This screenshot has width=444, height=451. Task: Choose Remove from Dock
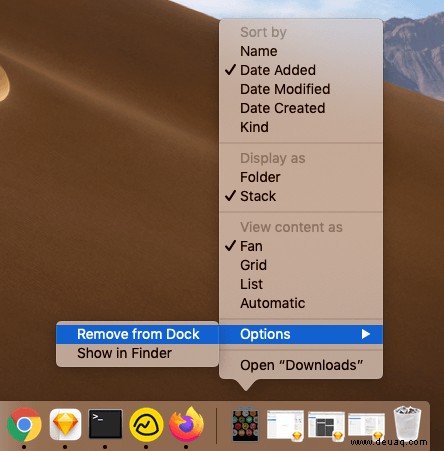(137, 334)
